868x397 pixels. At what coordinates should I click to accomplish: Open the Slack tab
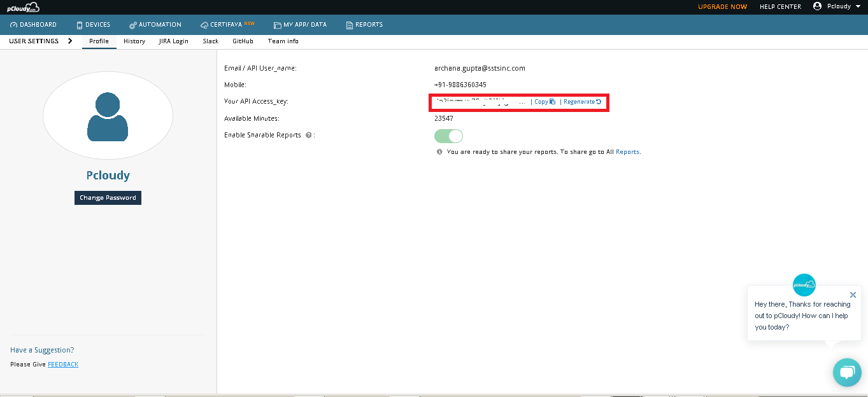[x=211, y=41]
